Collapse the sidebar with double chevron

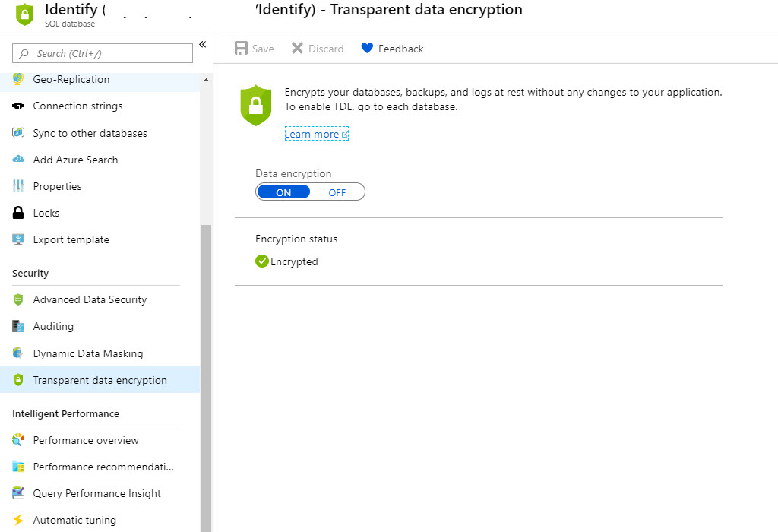[203, 45]
